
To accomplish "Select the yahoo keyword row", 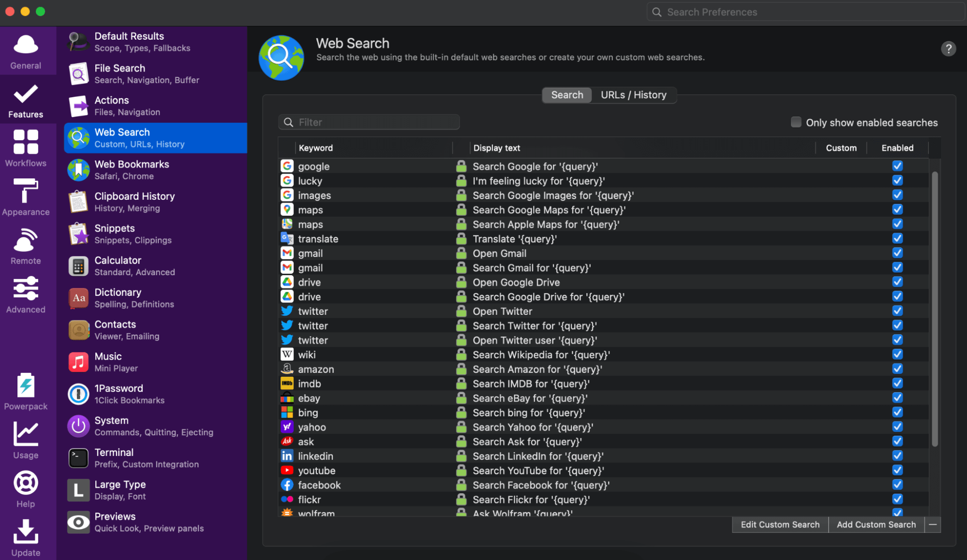I will pyautogui.click(x=603, y=427).
